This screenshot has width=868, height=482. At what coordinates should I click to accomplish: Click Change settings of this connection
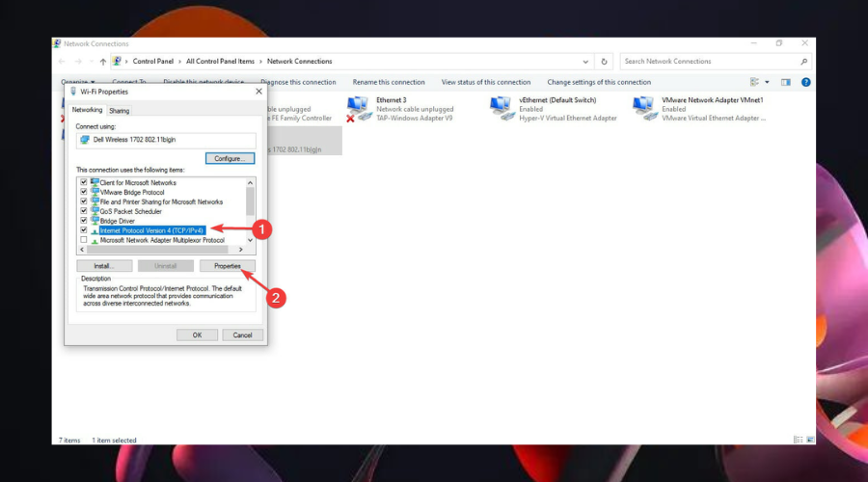point(599,82)
